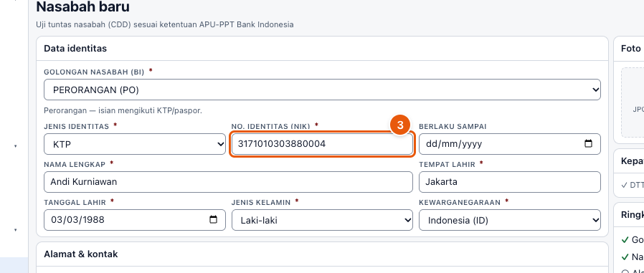Open the Jenis Kelamin dropdown
The width and height of the screenshot is (644, 273).
tap(322, 220)
